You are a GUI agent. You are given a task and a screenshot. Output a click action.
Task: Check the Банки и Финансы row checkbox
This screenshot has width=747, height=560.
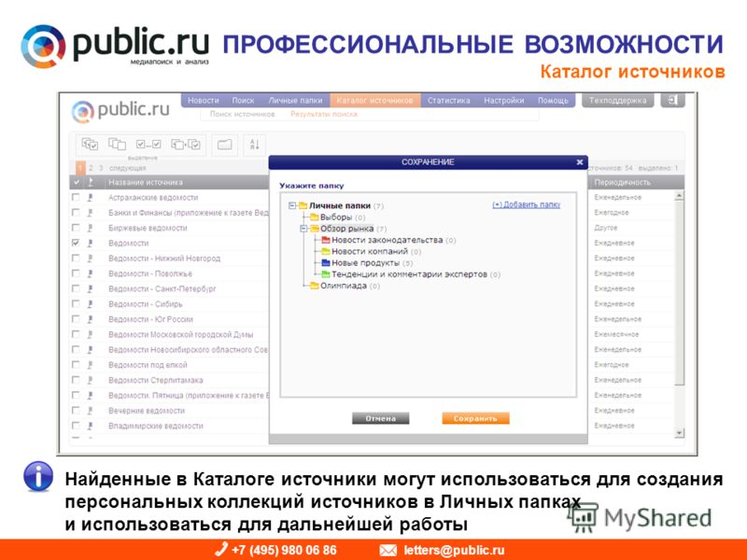(x=76, y=213)
